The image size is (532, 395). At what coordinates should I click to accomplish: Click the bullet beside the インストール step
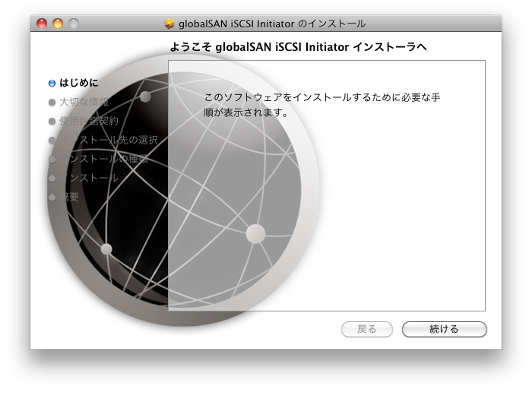point(52,178)
